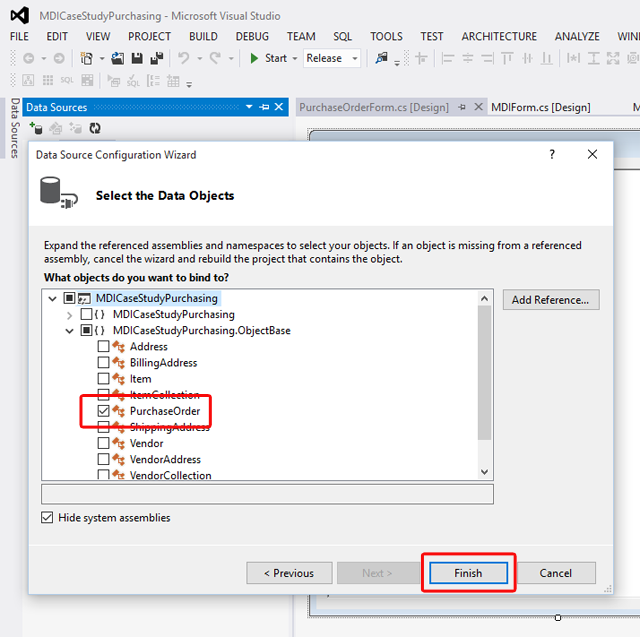Click the Visual Studio logo icon
This screenshot has height=637, width=640.
pos(20,16)
